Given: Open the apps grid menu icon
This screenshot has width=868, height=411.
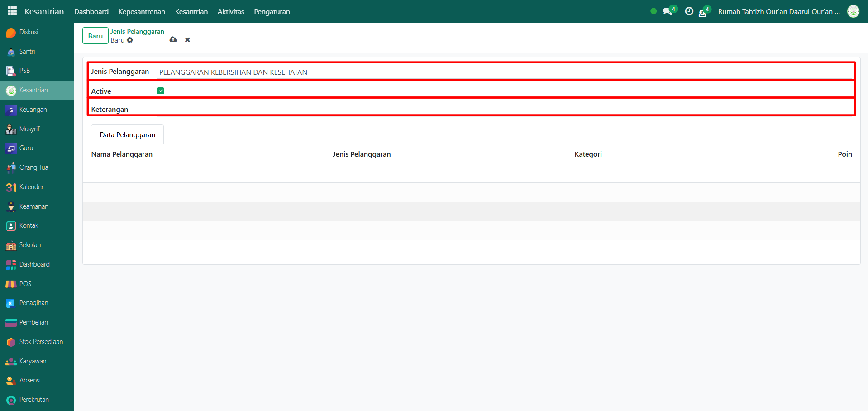Looking at the screenshot, I should tap(12, 11).
